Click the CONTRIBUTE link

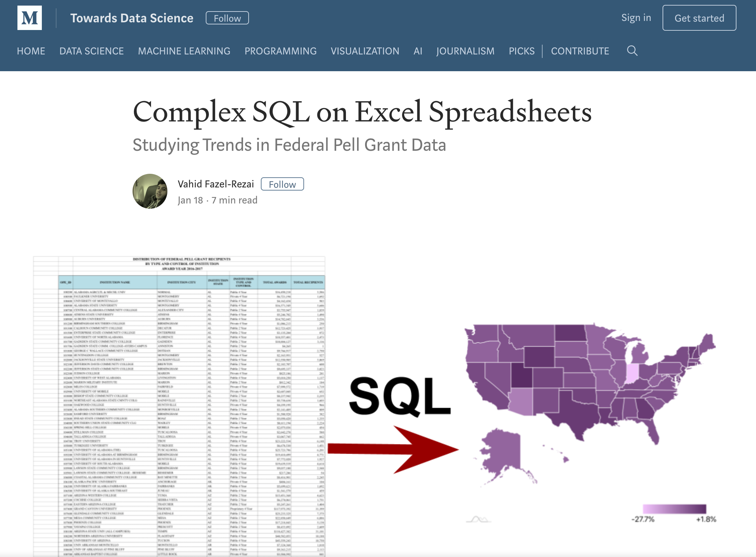(580, 51)
